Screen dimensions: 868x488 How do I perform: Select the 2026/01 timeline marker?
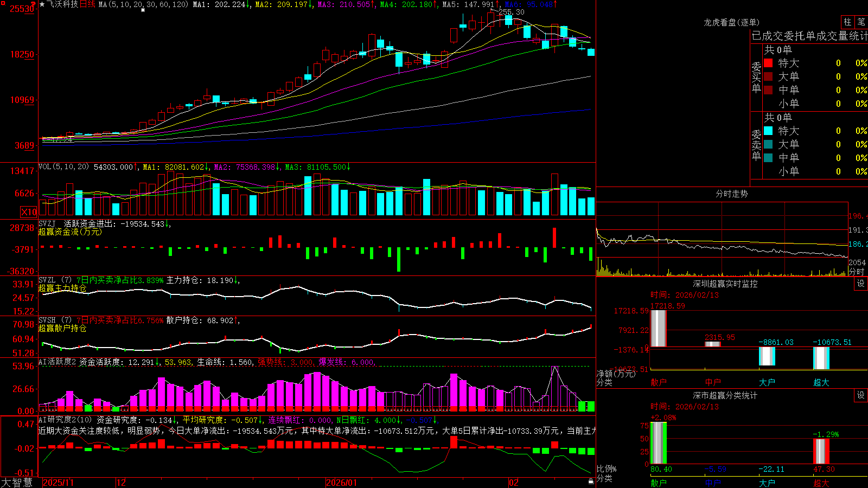[x=342, y=483]
